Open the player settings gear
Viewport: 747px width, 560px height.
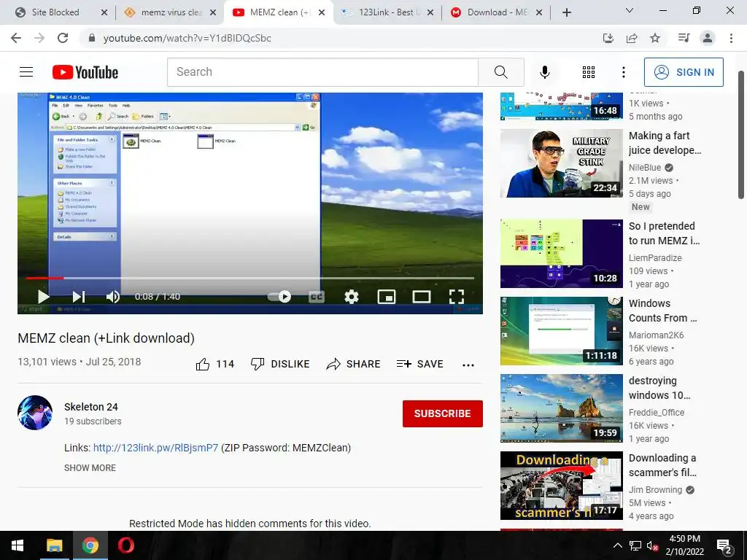click(352, 297)
